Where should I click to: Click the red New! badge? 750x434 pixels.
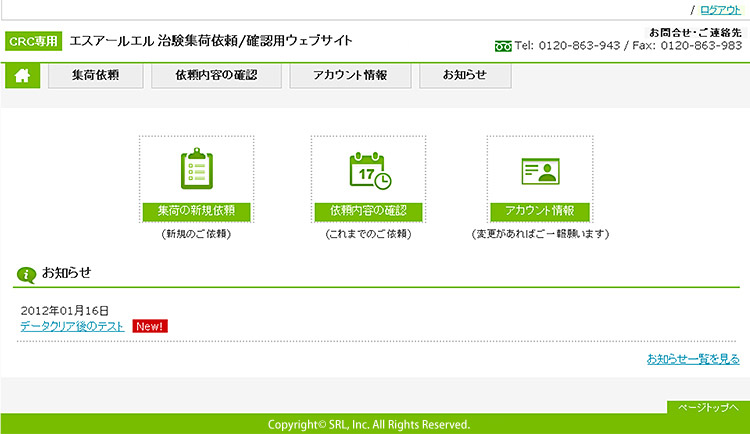[x=149, y=326]
